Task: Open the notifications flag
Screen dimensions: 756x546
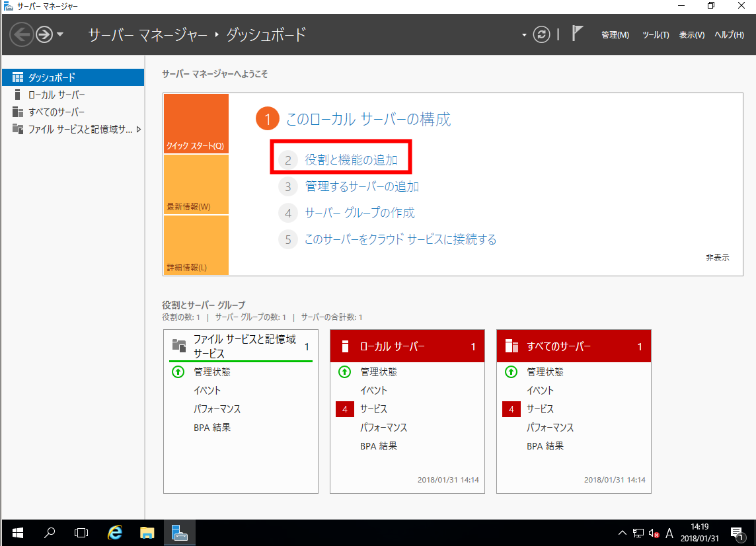Action: pyautogui.click(x=577, y=33)
